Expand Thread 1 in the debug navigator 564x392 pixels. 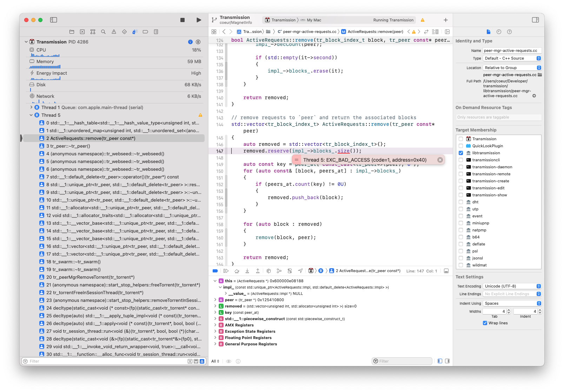tap(31, 107)
